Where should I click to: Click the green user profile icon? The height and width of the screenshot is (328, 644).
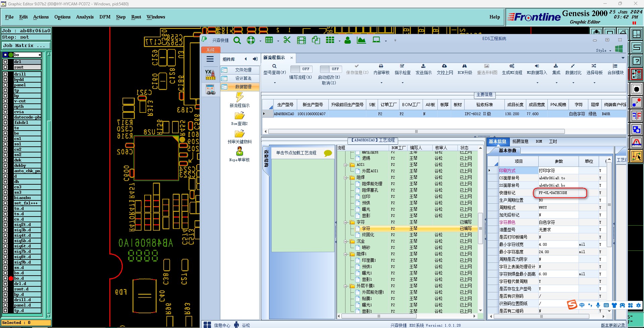(347, 40)
